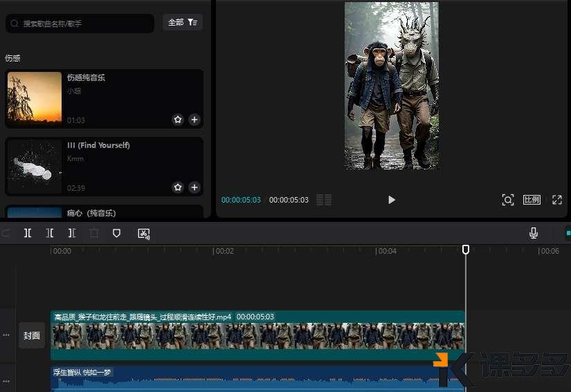Click the smart cut scissors icon
This screenshot has height=392, width=571.
144,234
